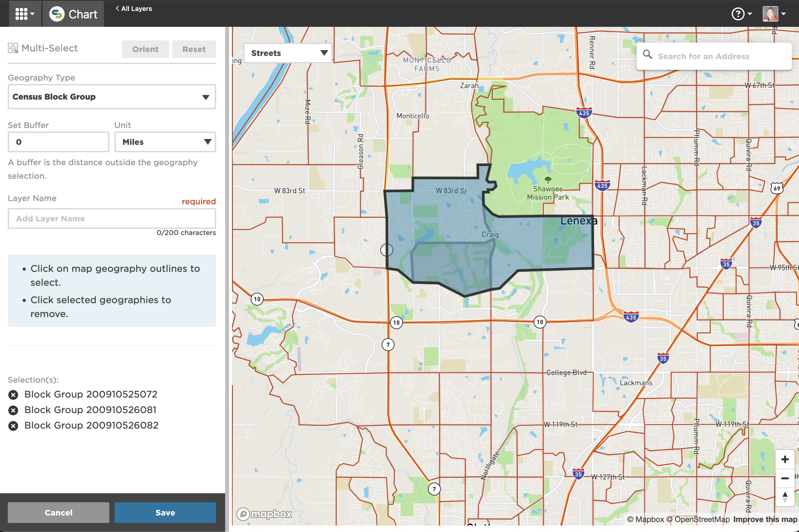Click the Chart logo icon
The image size is (799, 532).
pos(57,14)
